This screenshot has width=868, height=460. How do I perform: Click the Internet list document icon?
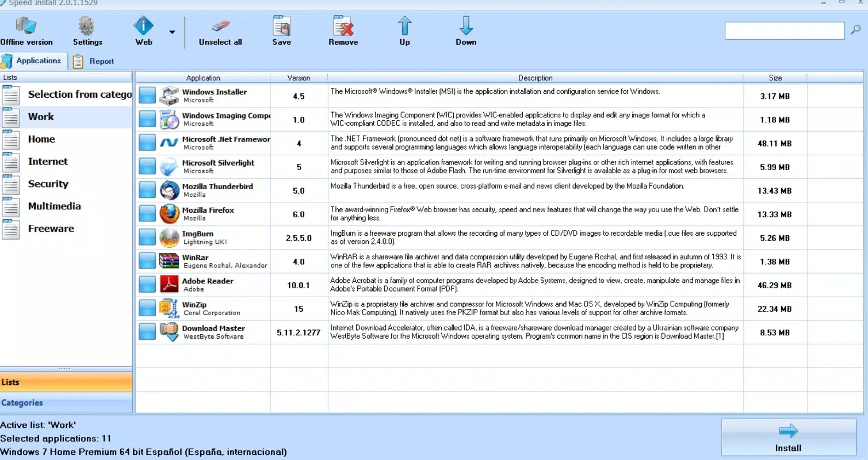pyautogui.click(x=11, y=162)
